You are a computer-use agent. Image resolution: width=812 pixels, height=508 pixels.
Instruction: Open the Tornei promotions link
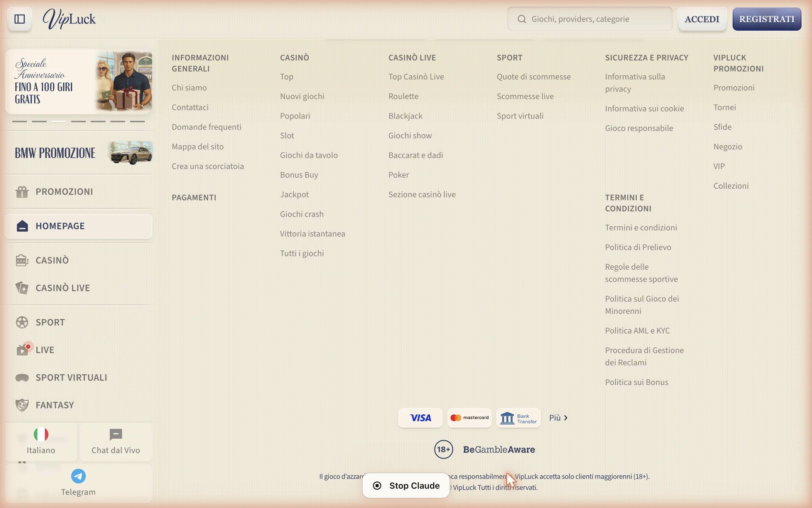pyautogui.click(x=724, y=107)
